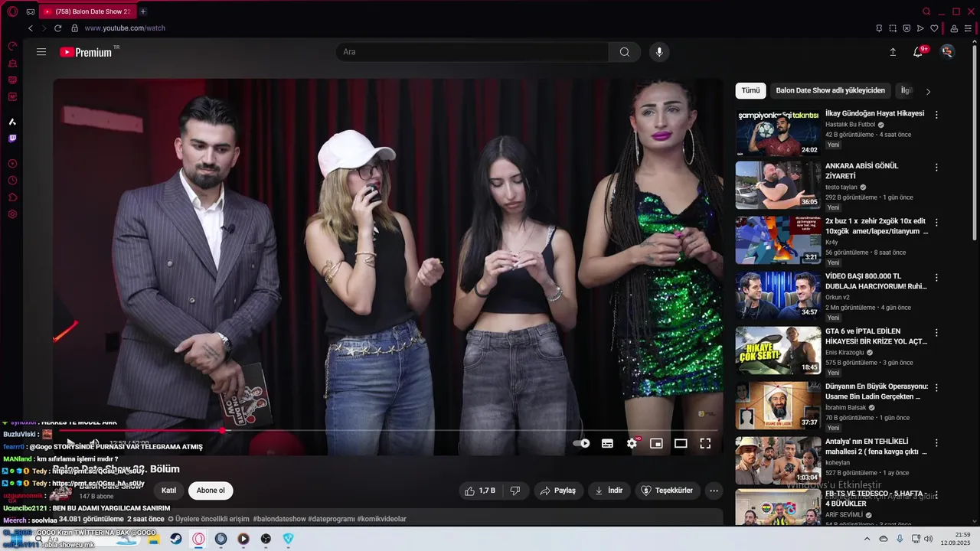Viewport: 980px width, 551px height.
Task: Toggle the autoplay switch in player
Action: pos(582,443)
